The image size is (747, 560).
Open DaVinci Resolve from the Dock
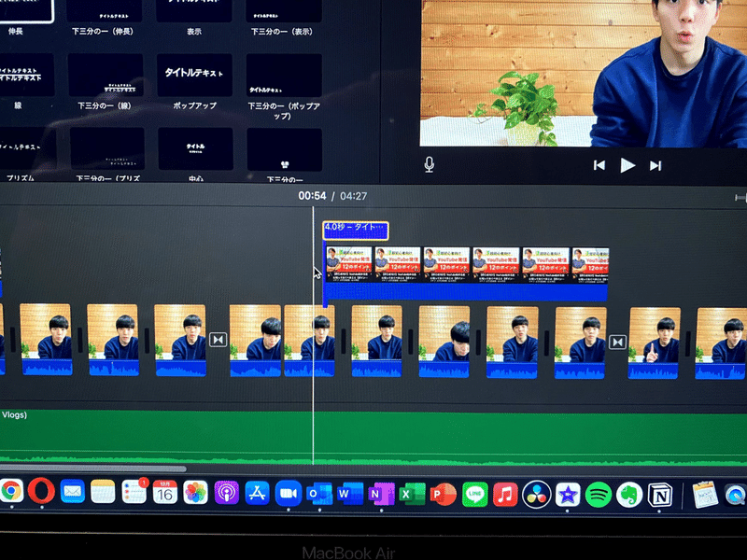pyautogui.click(x=536, y=495)
